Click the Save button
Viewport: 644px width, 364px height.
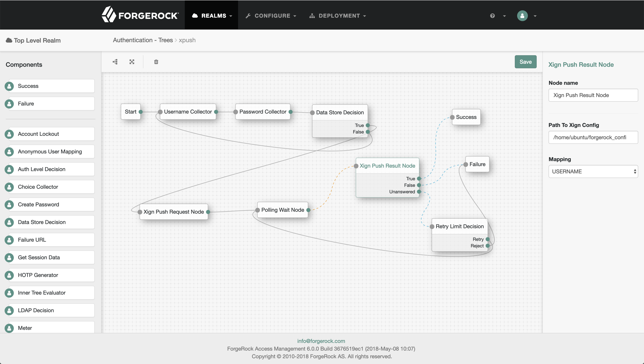point(525,62)
